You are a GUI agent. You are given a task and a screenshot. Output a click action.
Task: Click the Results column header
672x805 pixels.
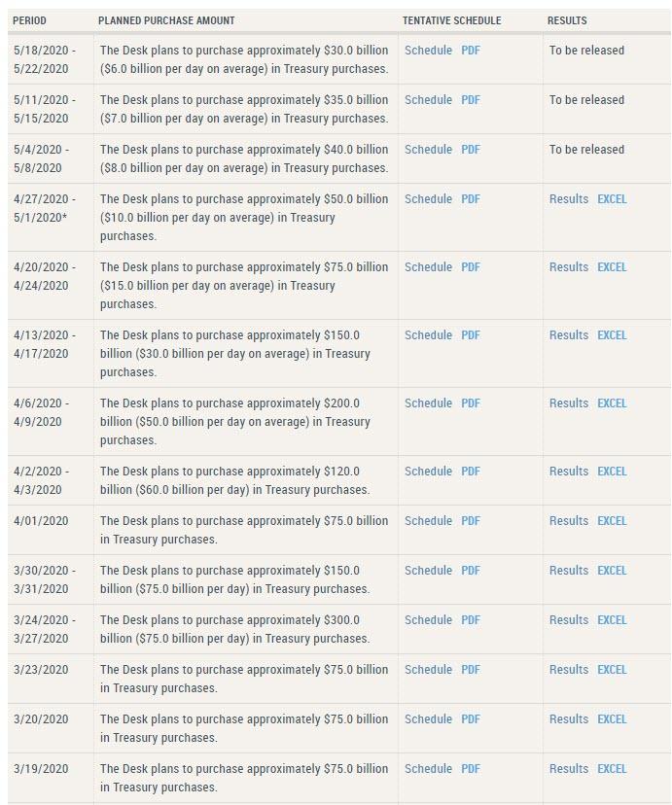567,20
